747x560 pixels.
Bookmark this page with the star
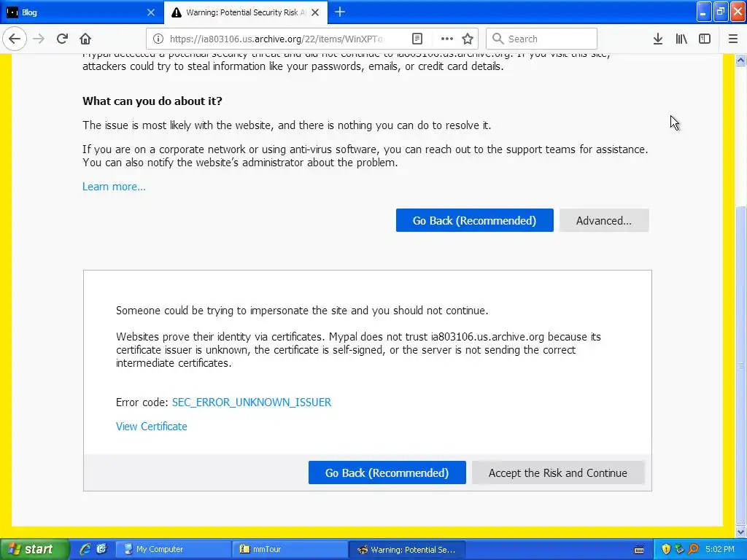coord(468,39)
